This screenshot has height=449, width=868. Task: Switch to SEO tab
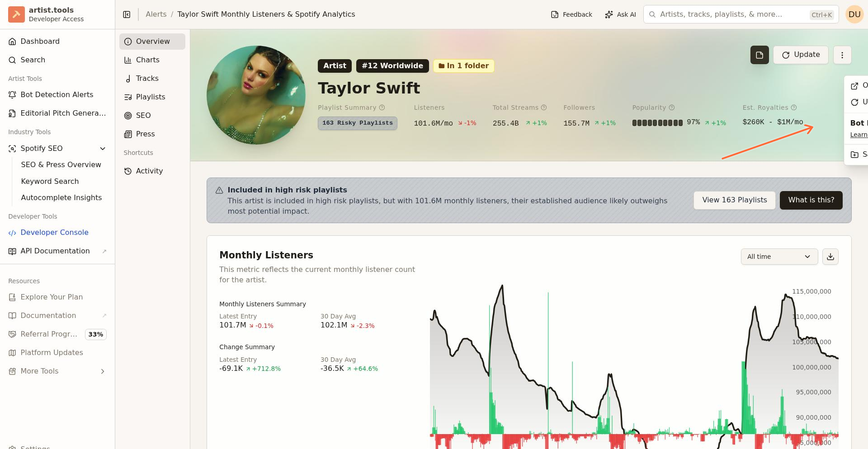pyautogui.click(x=152, y=116)
